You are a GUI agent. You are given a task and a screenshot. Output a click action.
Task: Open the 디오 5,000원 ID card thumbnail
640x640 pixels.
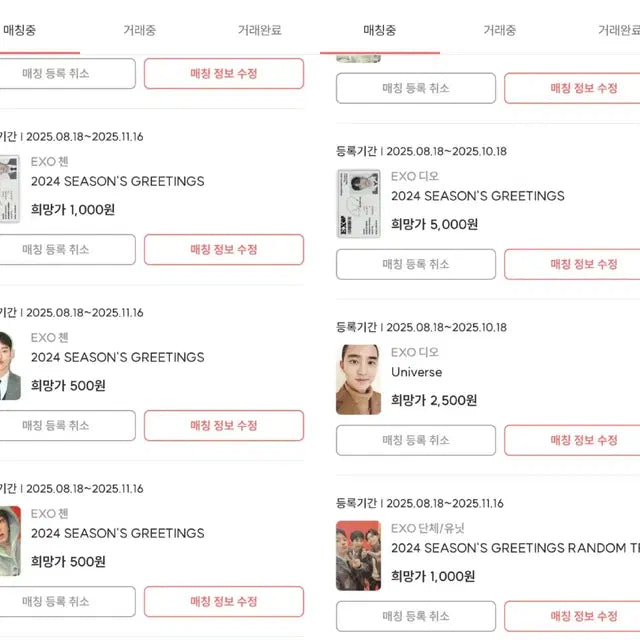coord(358,203)
